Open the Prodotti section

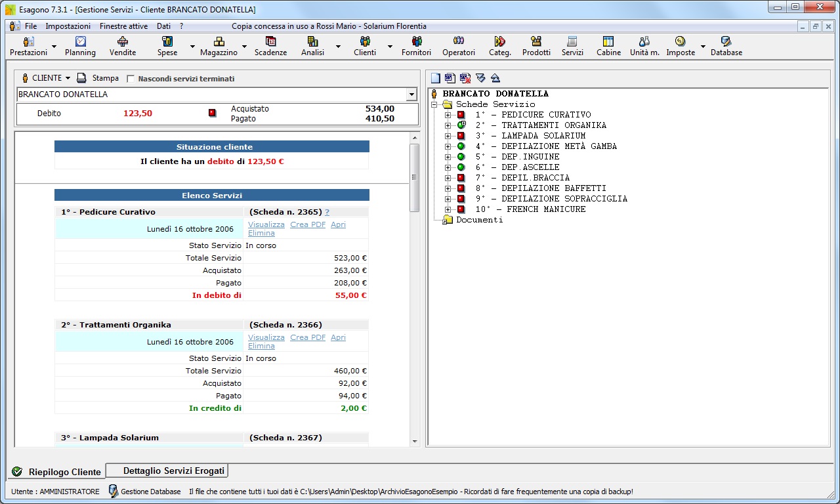coord(537,46)
